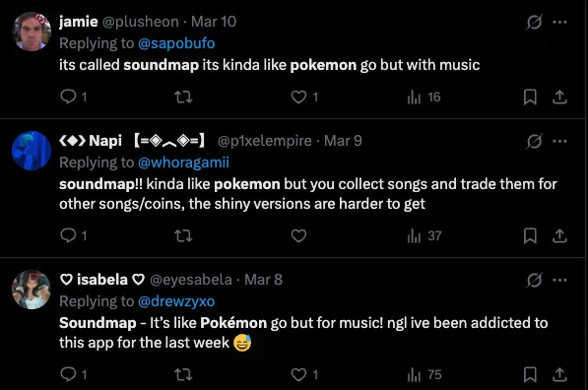Viewport: 588px width, 390px height.
Task: Retweet jamie's reply to @sapobufo
Action: tap(183, 97)
